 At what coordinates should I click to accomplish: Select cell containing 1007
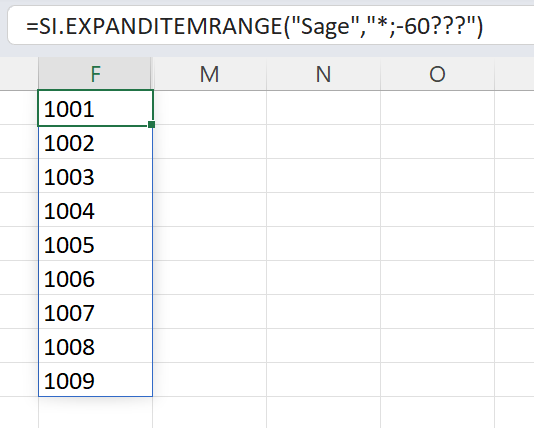(x=96, y=312)
